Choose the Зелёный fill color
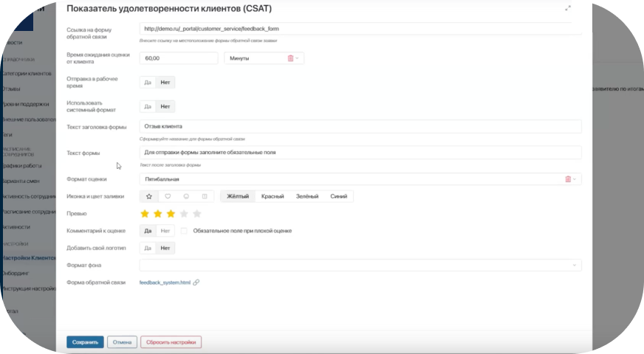 pyautogui.click(x=307, y=196)
